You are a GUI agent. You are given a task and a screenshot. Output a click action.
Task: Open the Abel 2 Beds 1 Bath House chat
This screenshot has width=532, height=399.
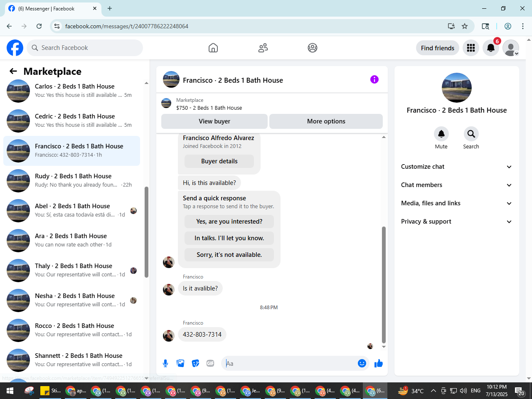pos(71,211)
